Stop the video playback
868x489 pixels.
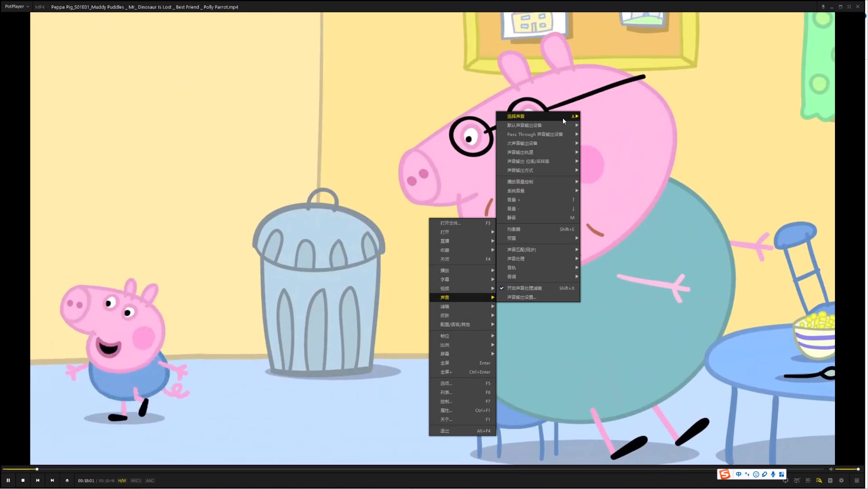click(23, 480)
